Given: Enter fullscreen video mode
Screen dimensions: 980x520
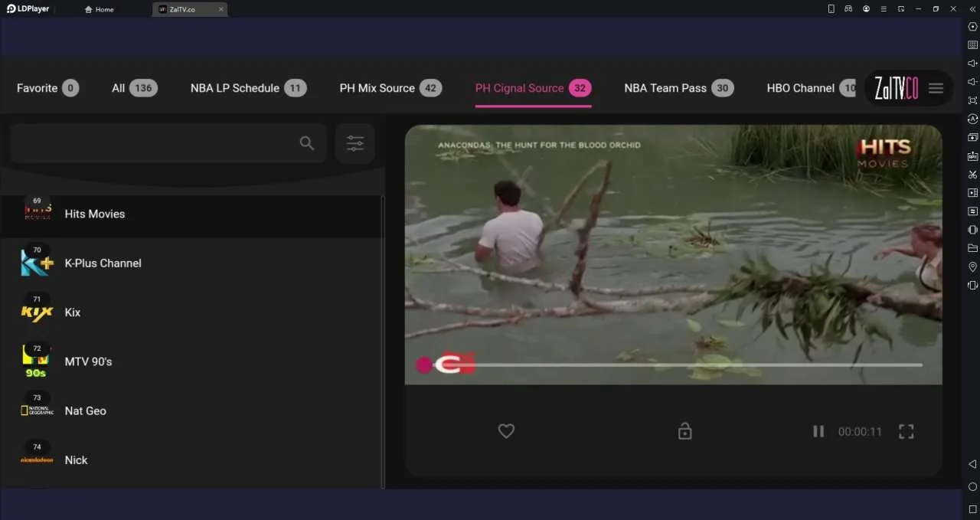Looking at the screenshot, I should tap(906, 431).
